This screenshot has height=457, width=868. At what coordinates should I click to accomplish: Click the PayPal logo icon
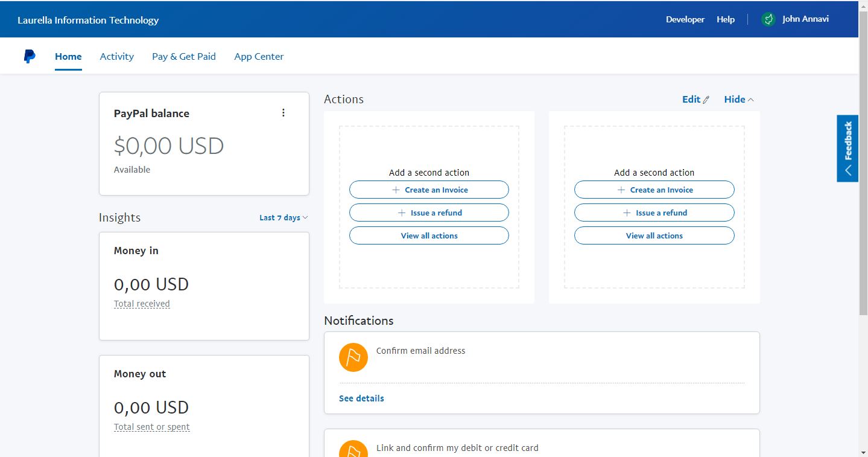tap(30, 57)
